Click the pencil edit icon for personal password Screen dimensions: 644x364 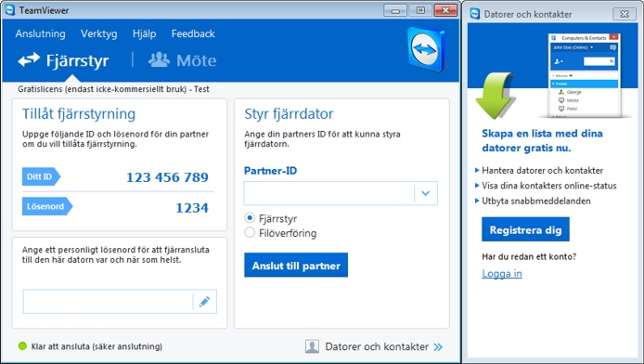(204, 302)
